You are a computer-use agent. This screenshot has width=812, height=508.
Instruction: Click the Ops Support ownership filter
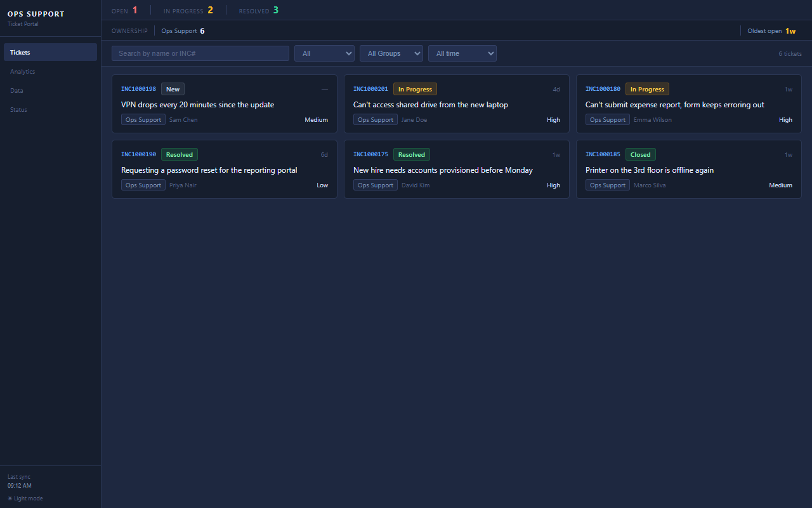pyautogui.click(x=183, y=30)
